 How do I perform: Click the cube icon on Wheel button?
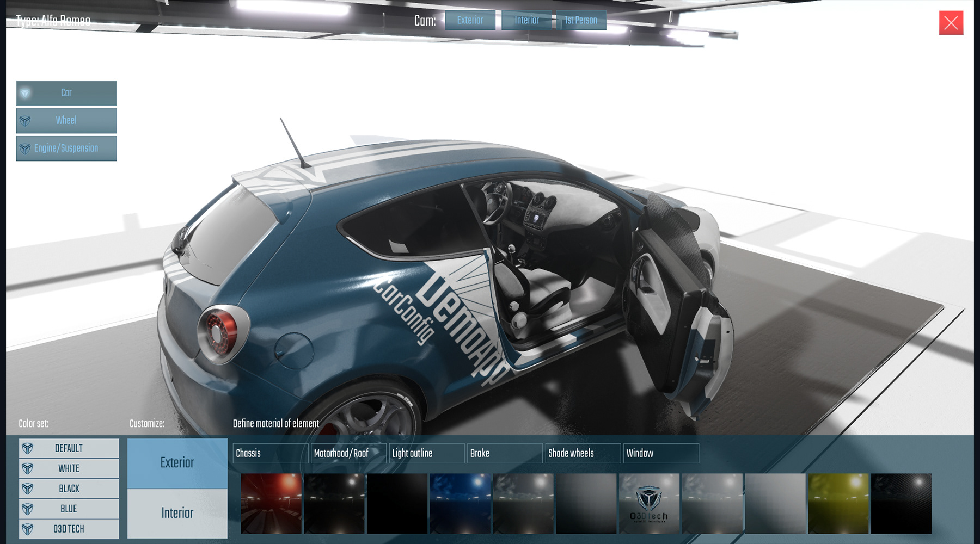[25, 121]
